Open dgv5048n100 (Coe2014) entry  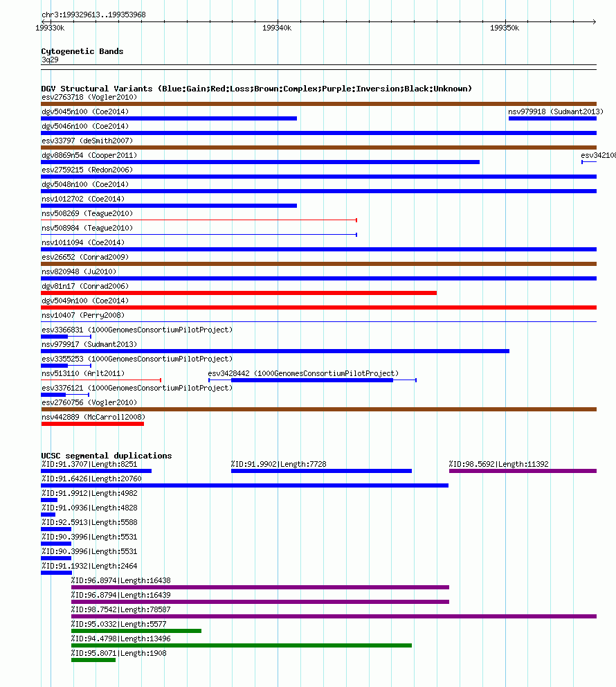click(x=85, y=184)
